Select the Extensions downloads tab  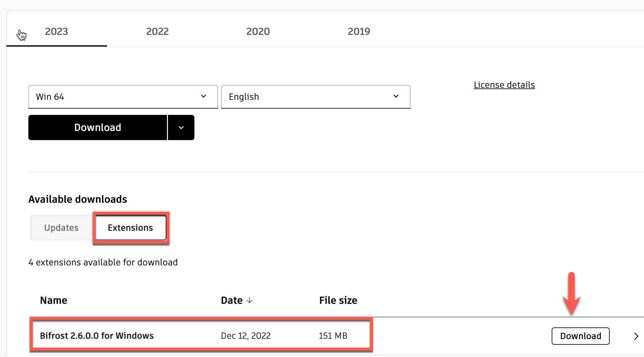point(130,228)
